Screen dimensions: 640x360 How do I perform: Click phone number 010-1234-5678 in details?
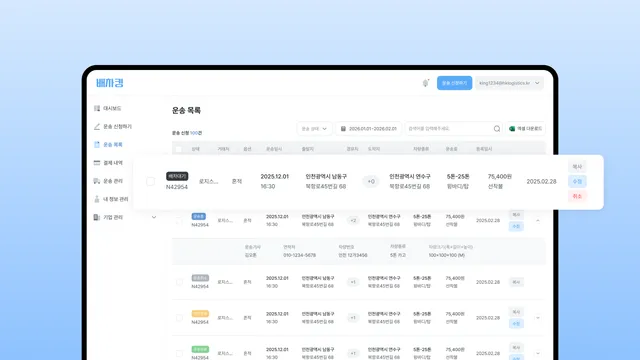click(300, 255)
